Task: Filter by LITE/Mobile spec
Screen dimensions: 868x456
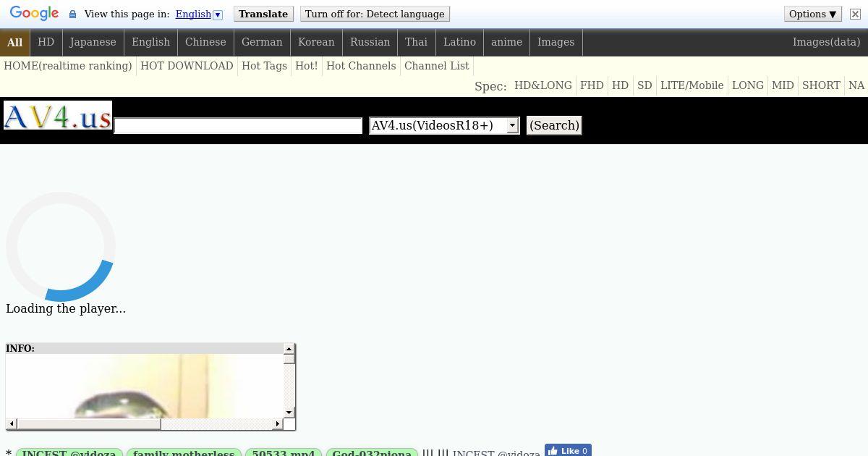Action: [692, 85]
